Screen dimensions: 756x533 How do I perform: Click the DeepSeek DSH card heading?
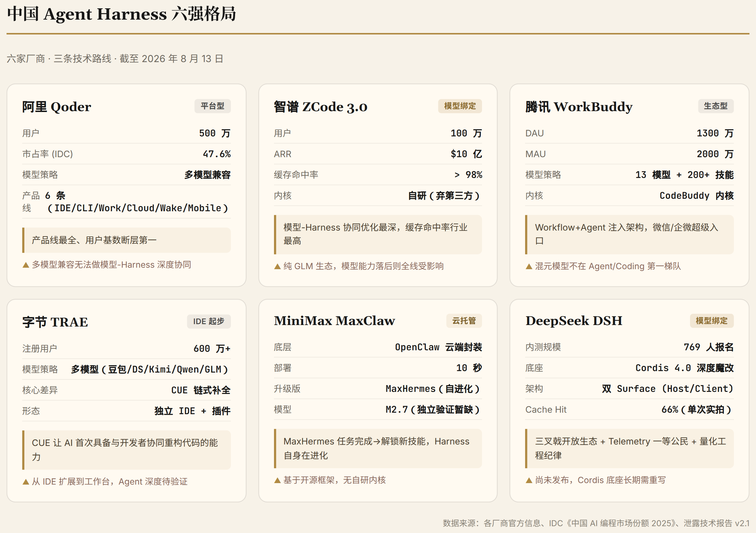click(x=574, y=321)
